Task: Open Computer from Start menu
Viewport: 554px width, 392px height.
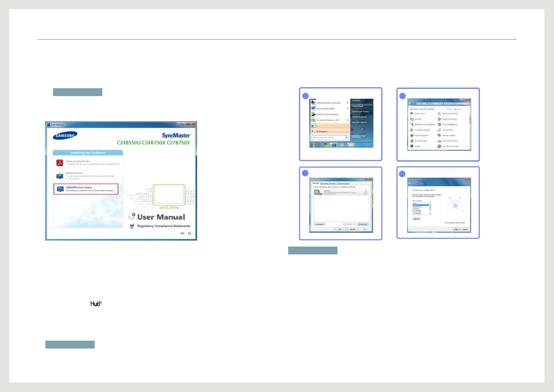Action: pyautogui.click(x=356, y=100)
